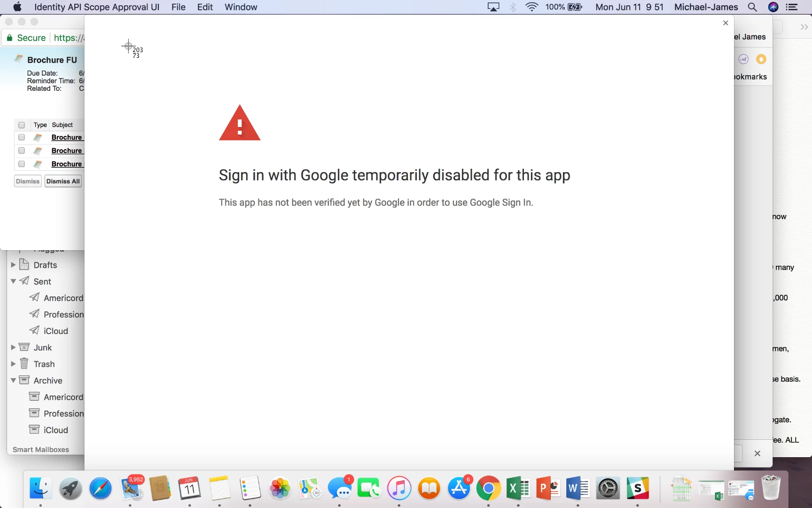Open the Trash in dock
Image resolution: width=812 pixels, height=508 pixels.
771,488
